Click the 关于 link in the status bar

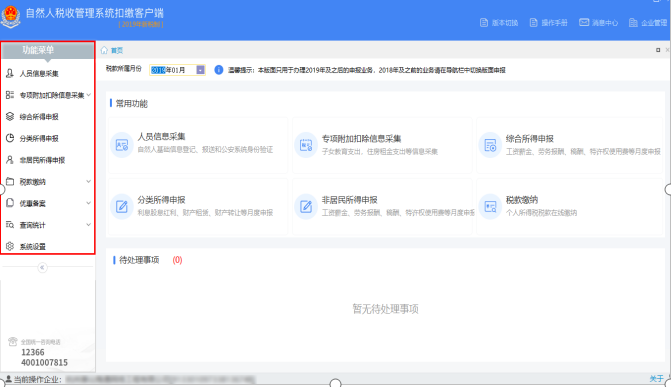[x=656, y=378]
